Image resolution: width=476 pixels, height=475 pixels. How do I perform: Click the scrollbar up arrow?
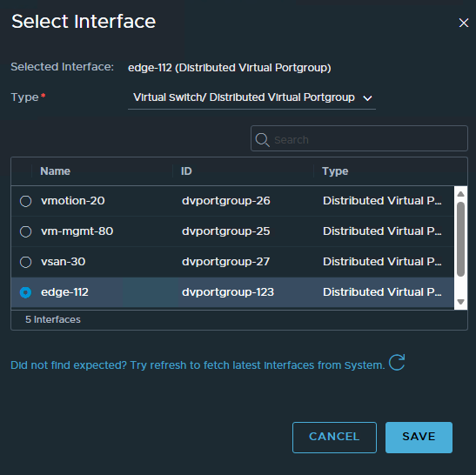pos(460,194)
